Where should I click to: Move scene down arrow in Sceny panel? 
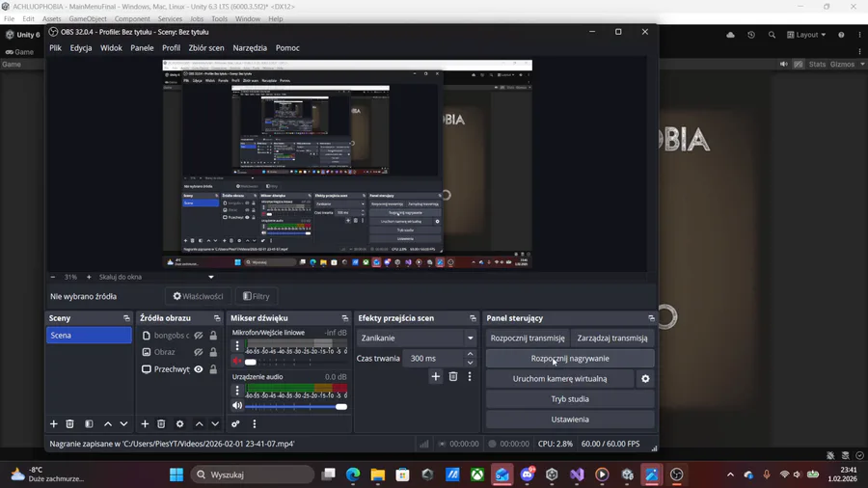click(x=124, y=423)
